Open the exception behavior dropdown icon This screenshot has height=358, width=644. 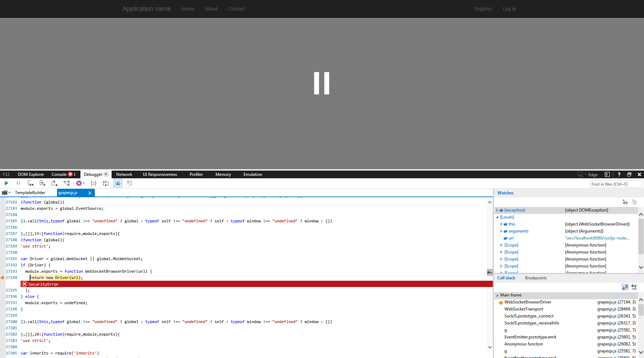(x=80, y=183)
